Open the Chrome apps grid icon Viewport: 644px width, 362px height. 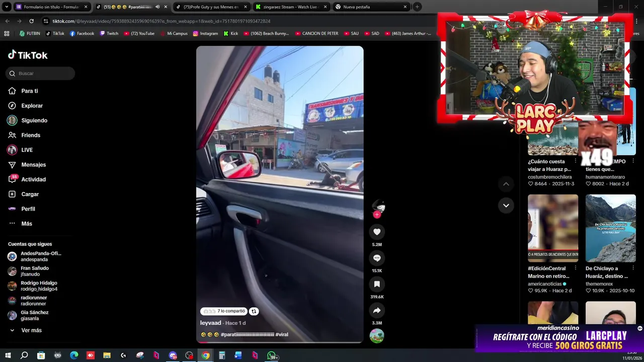(x=7, y=33)
